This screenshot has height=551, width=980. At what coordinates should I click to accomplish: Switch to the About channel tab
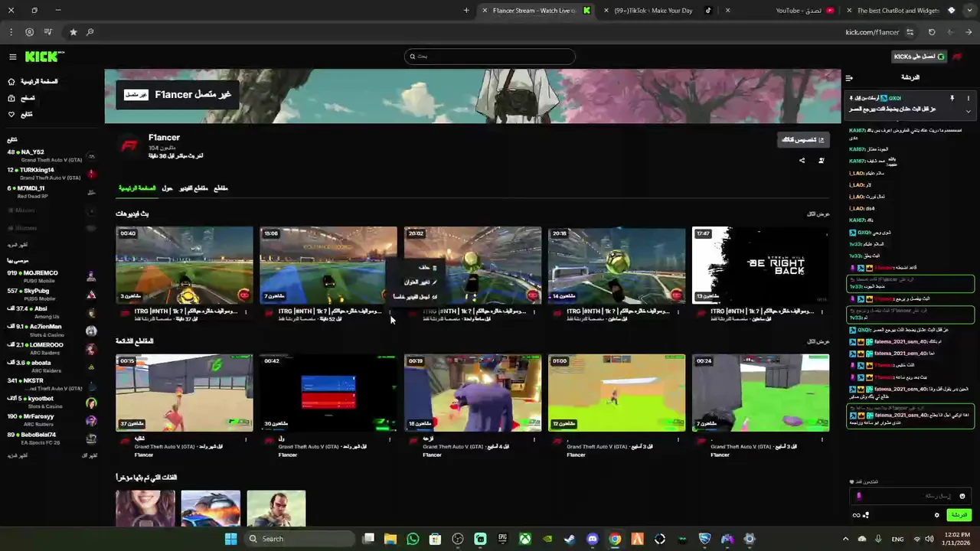click(x=167, y=188)
